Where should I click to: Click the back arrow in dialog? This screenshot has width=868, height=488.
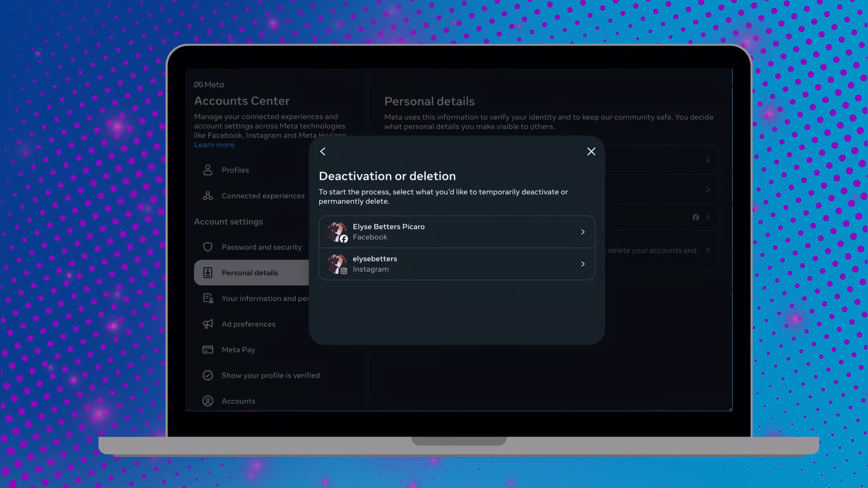point(323,151)
